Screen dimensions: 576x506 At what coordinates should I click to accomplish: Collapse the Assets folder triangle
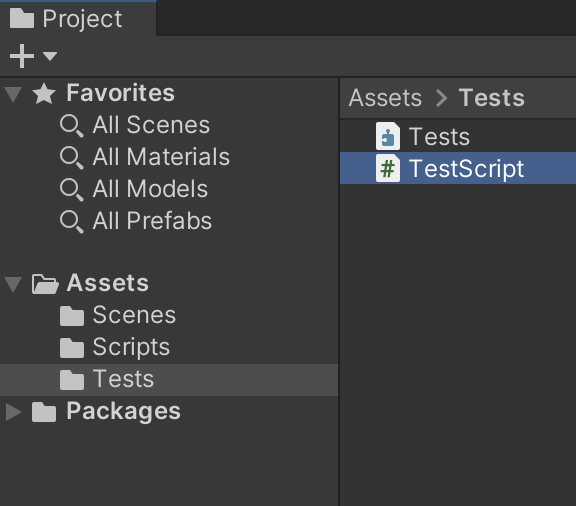14,284
